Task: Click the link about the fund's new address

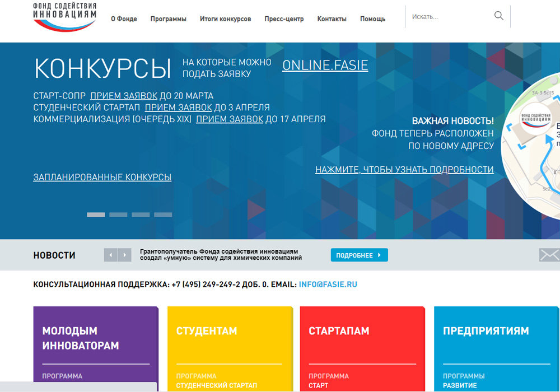Action: 405,169
